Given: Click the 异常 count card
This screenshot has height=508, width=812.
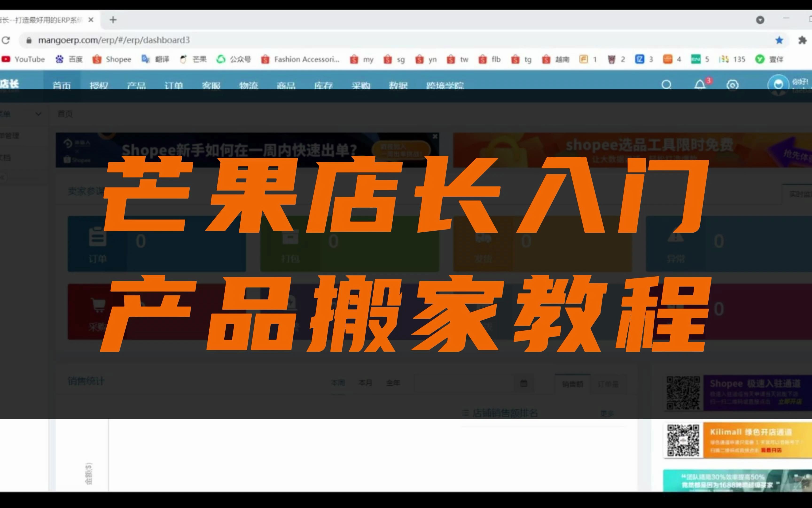Looking at the screenshot, I should point(729,244).
